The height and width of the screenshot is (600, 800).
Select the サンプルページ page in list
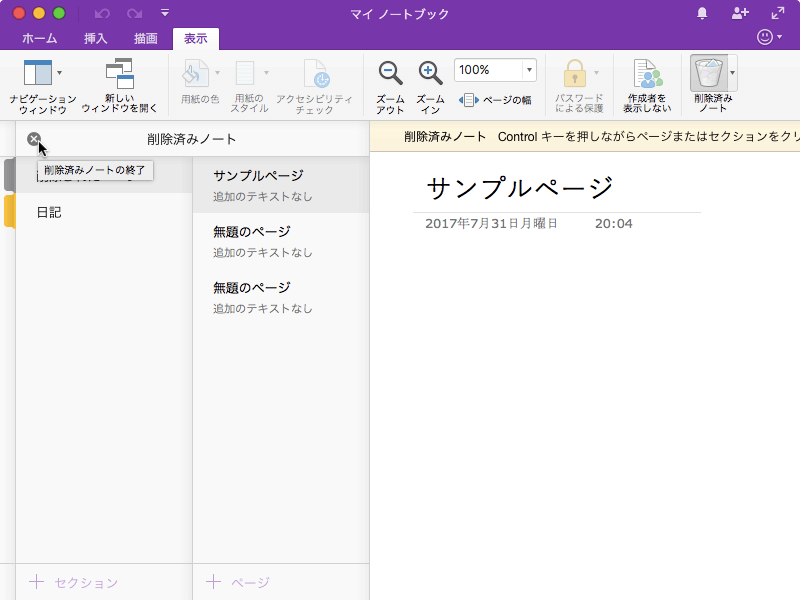258,176
